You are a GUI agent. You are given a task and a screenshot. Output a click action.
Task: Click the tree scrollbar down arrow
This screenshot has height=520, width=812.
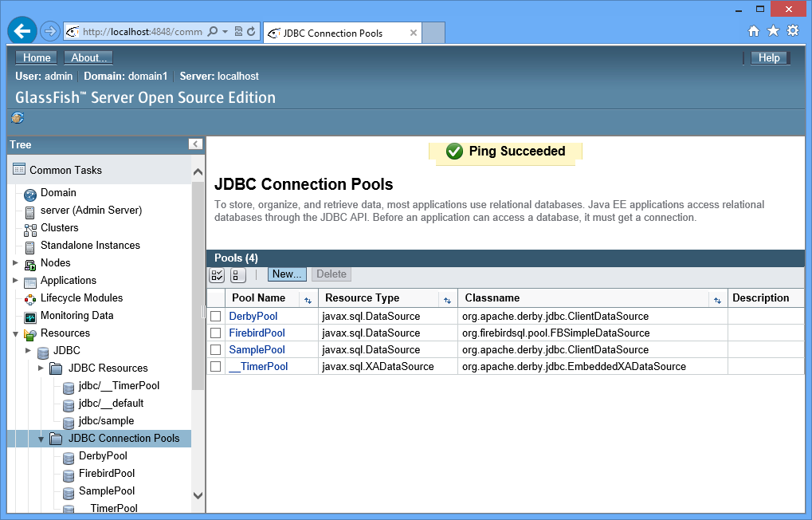198,495
